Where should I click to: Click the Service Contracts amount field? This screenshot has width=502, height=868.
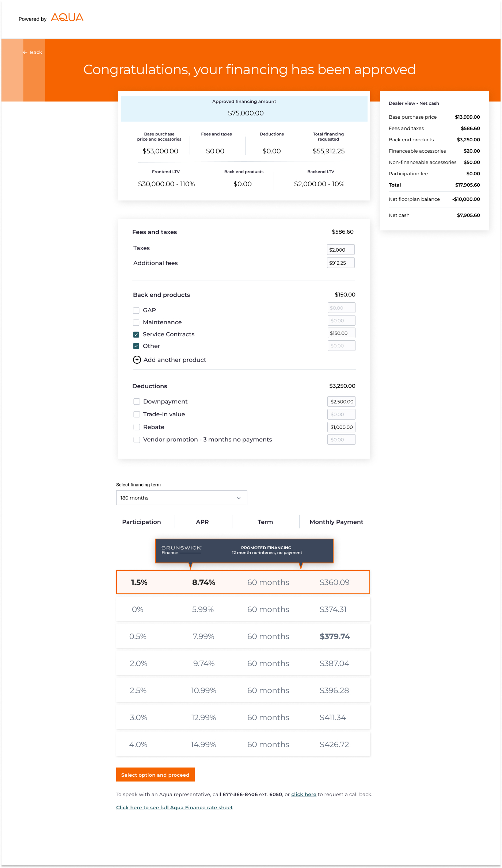[342, 333]
